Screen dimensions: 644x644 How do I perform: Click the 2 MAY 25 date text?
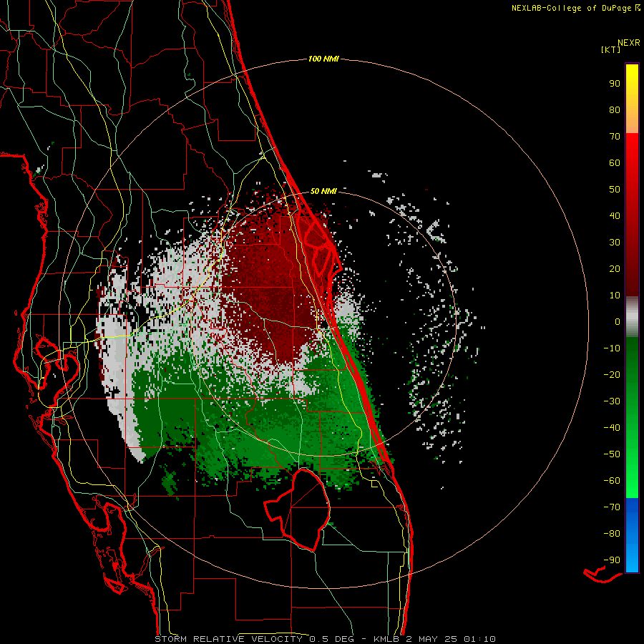[x=434, y=639]
